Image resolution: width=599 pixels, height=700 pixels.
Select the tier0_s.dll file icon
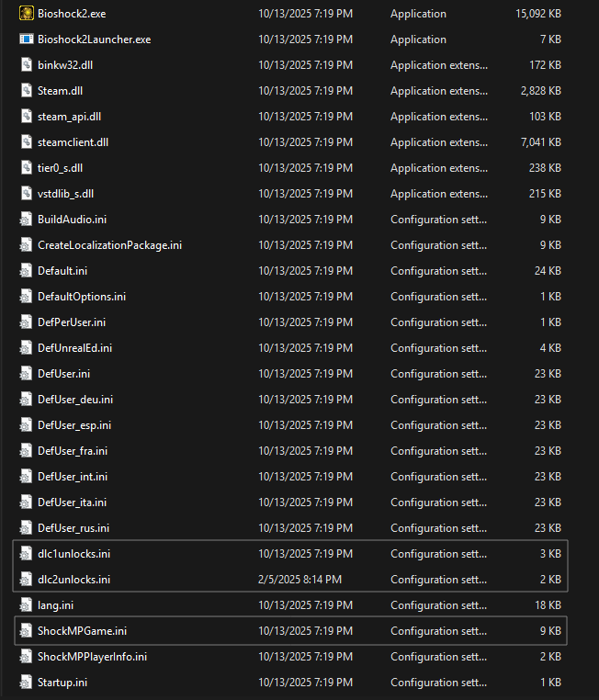pos(27,168)
